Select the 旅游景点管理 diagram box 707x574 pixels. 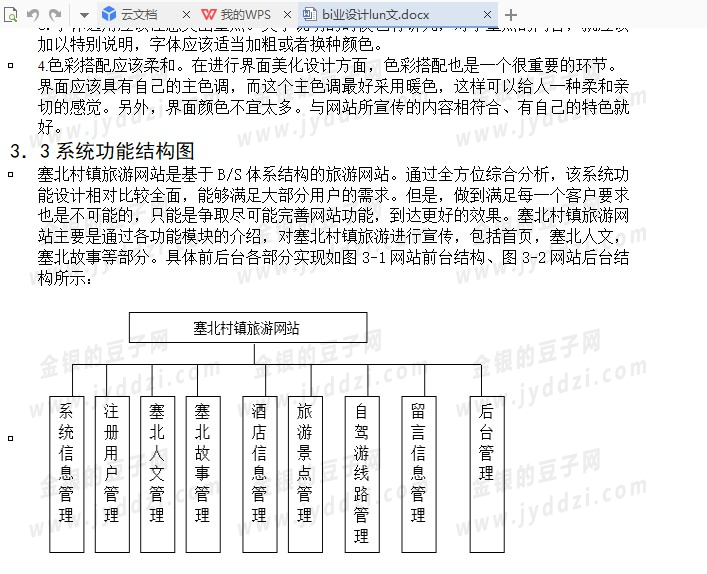coord(305,474)
